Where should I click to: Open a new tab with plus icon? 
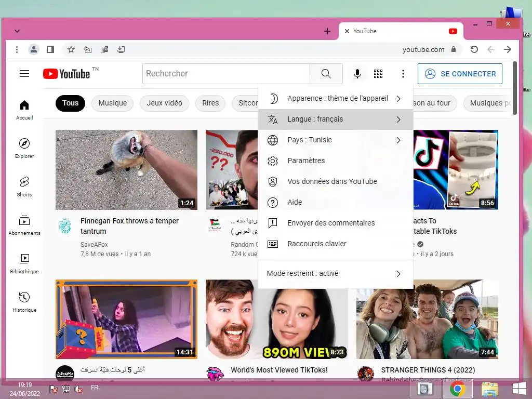(327, 31)
